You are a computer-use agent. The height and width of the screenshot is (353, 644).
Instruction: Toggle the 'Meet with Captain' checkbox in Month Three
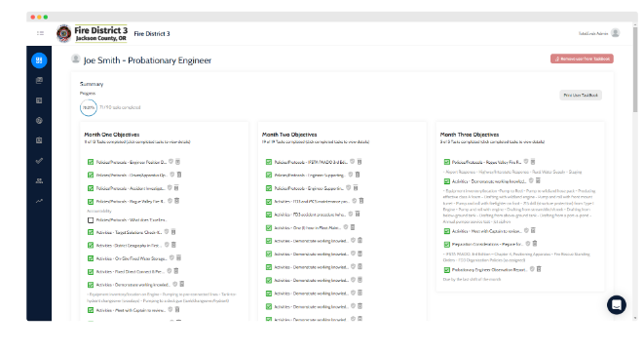446,231
